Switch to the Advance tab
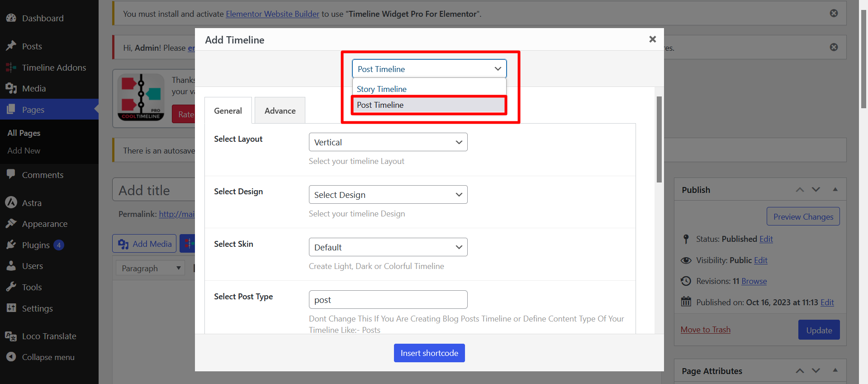The width and height of the screenshot is (868, 384). [x=280, y=111]
